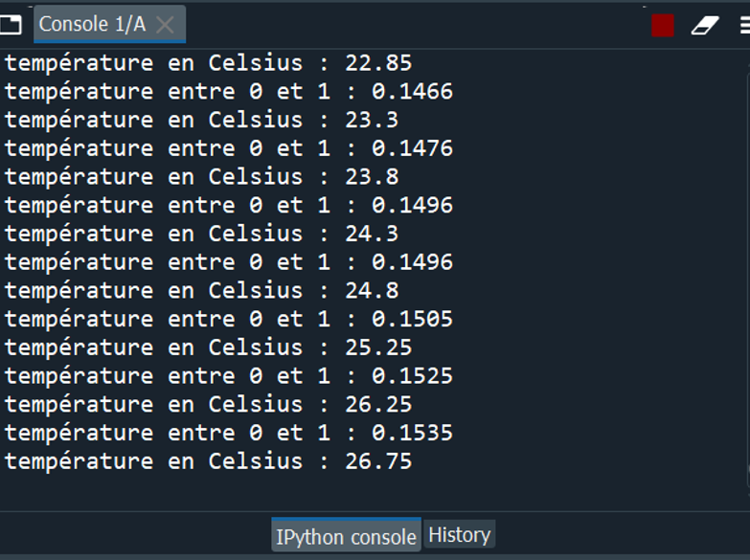Click the line with value 0.1525
Image resolution: width=750 pixels, height=560 pixels.
[x=228, y=375]
